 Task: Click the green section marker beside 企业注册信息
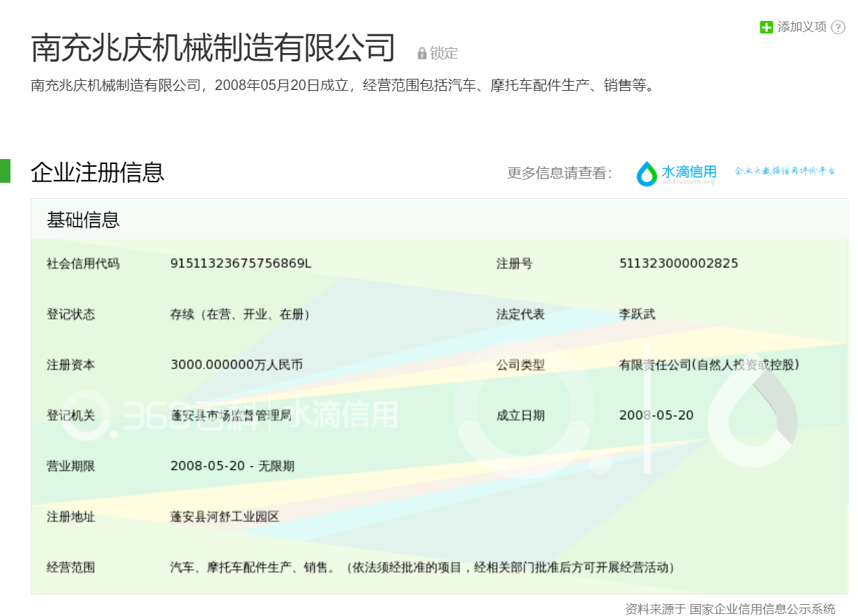tap(5, 171)
